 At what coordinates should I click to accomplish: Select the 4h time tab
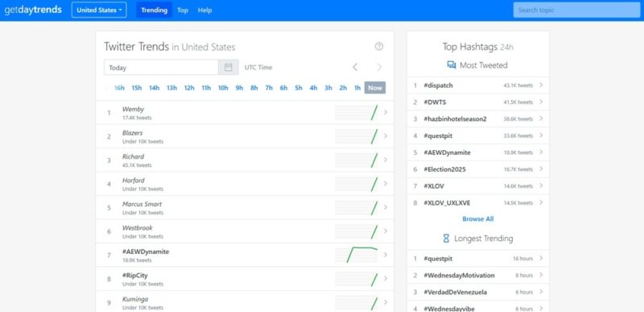click(x=313, y=88)
